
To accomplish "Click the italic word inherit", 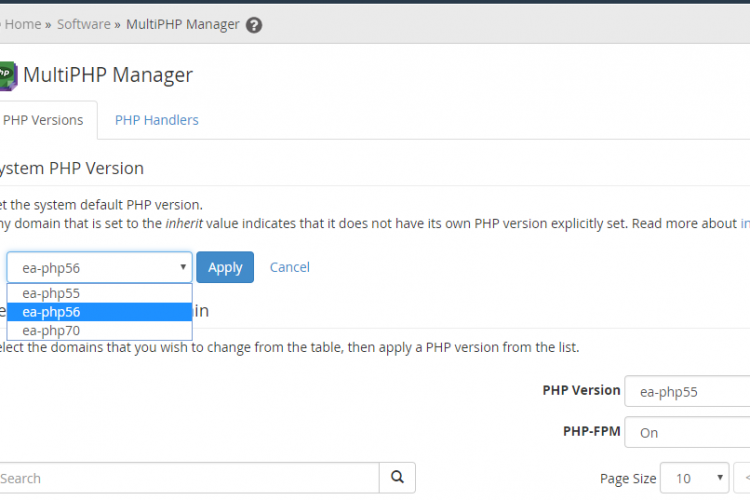I will click(x=184, y=223).
